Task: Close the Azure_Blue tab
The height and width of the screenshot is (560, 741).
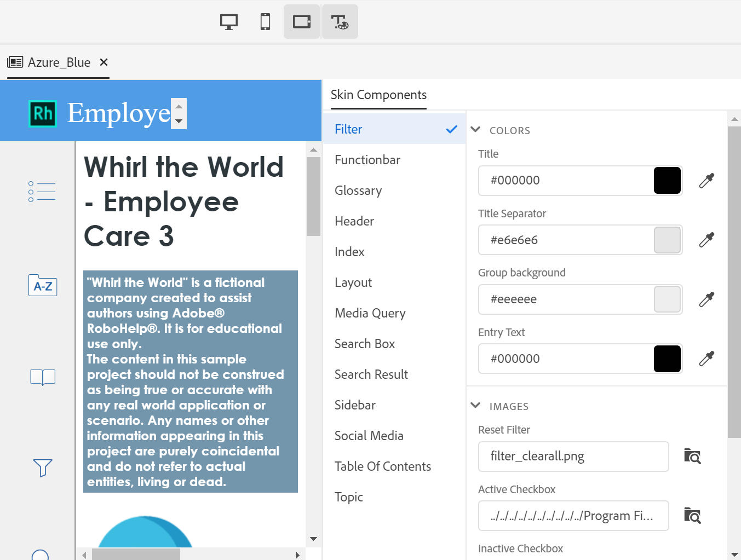Action: pyautogui.click(x=104, y=62)
